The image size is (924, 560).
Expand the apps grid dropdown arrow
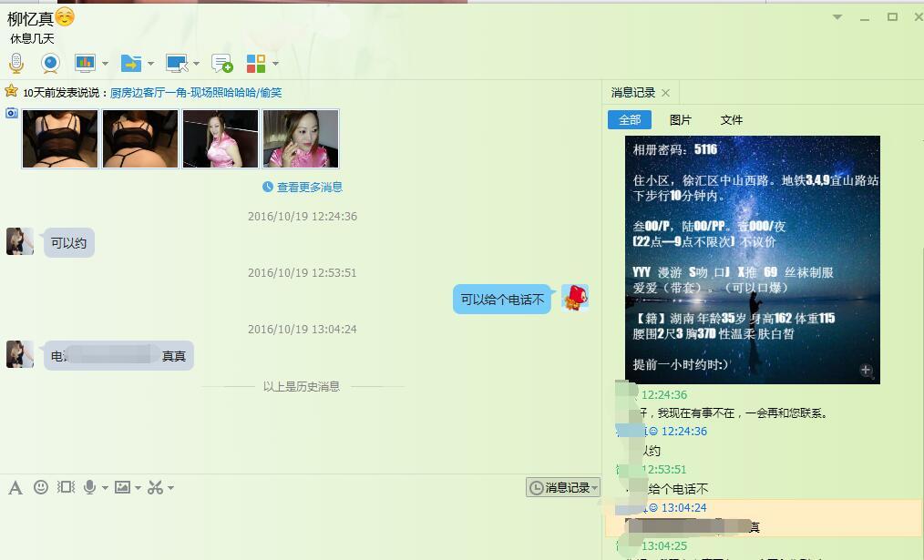(275, 64)
